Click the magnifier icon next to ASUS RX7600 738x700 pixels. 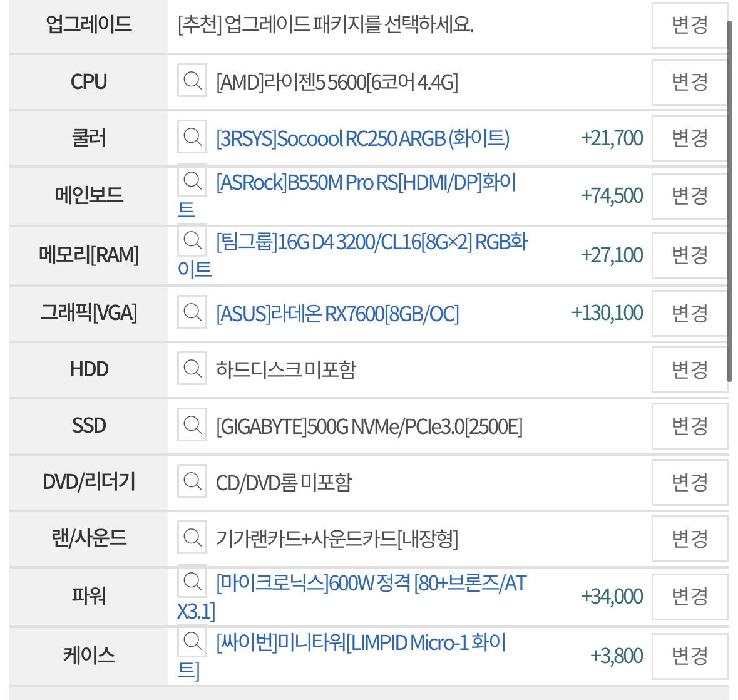(192, 312)
